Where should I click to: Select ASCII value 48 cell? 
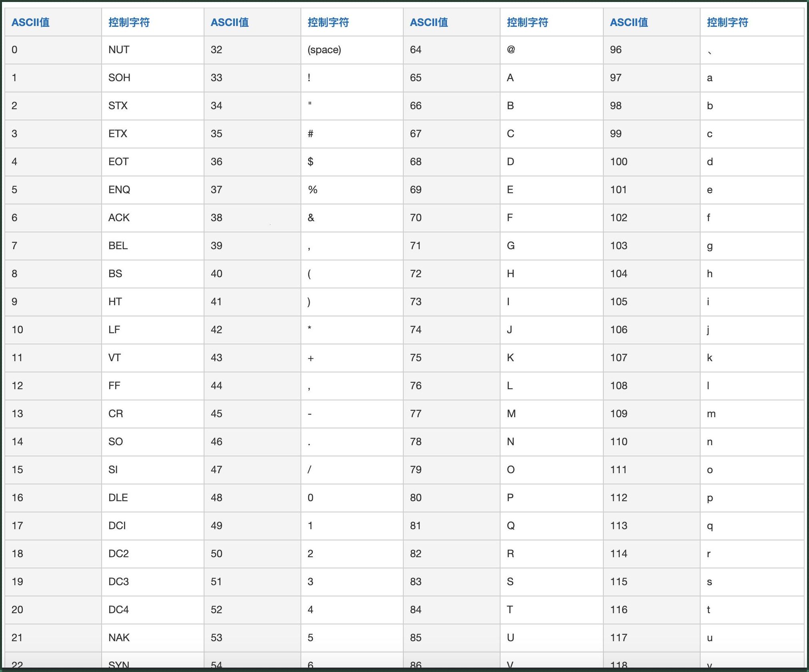click(252, 498)
